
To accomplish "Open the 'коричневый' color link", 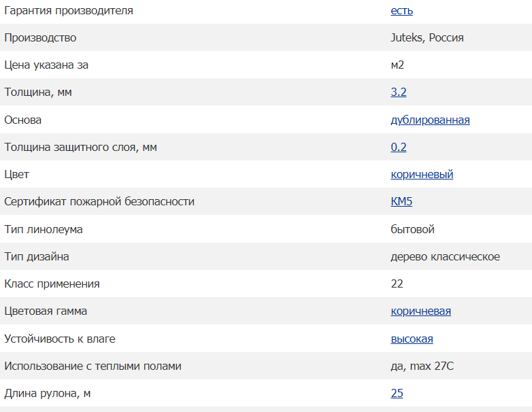I will 422,174.
